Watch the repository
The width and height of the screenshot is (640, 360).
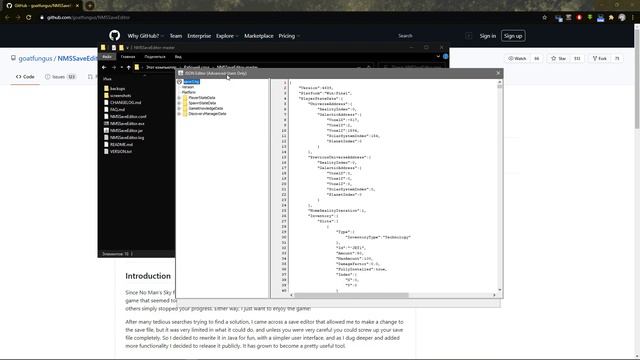[x=517, y=58]
